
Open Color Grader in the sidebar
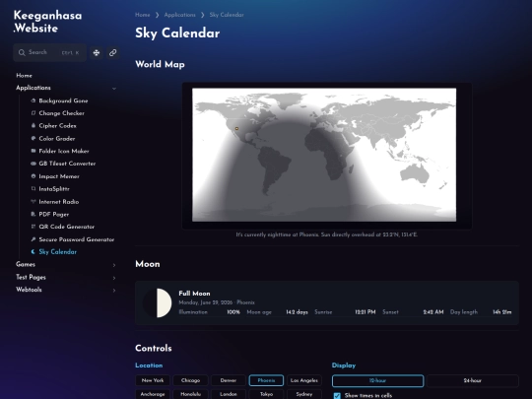tap(57, 139)
